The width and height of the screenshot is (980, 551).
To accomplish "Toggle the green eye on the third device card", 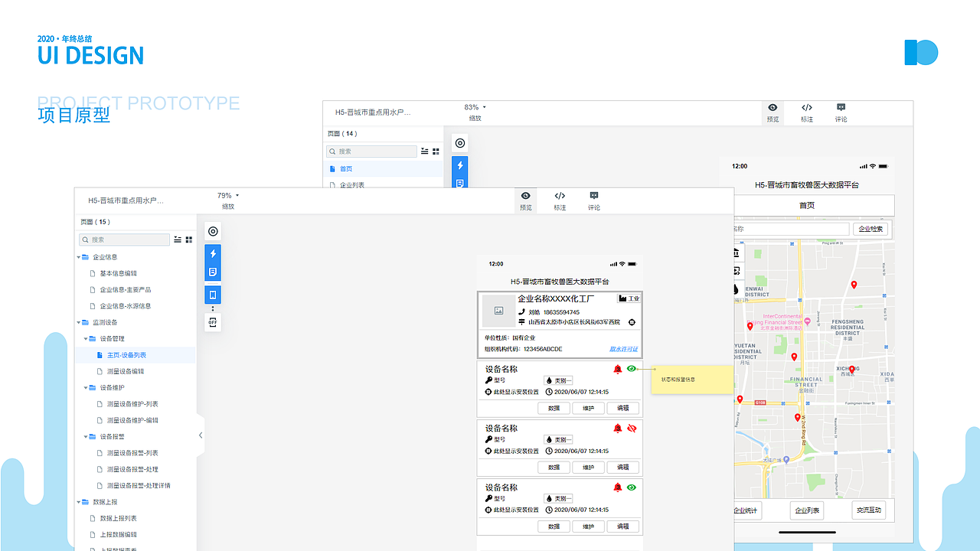I will (x=632, y=487).
